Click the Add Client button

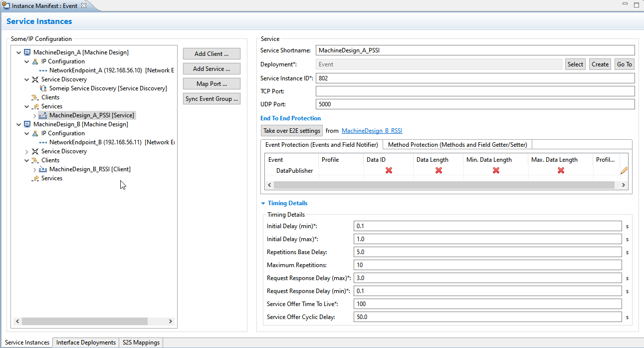[x=212, y=54]
